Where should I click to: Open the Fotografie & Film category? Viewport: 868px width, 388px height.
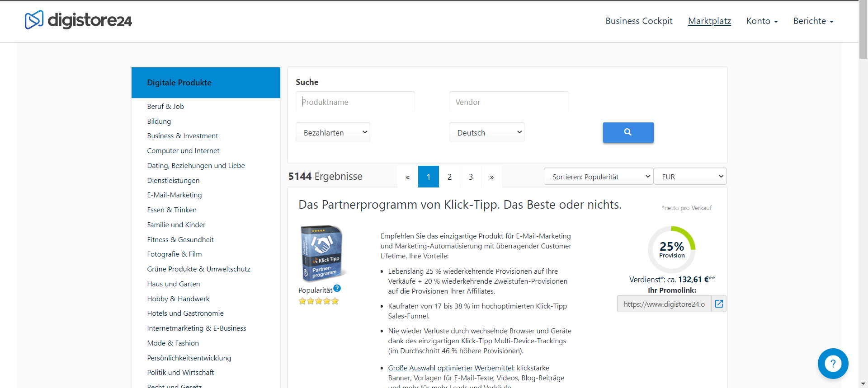click(175, 254)
